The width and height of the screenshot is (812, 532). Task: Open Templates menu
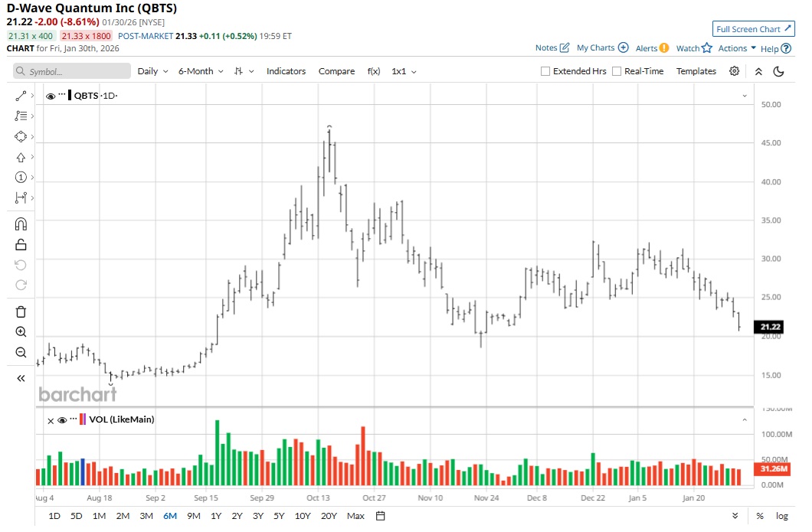tap(696, 71)
